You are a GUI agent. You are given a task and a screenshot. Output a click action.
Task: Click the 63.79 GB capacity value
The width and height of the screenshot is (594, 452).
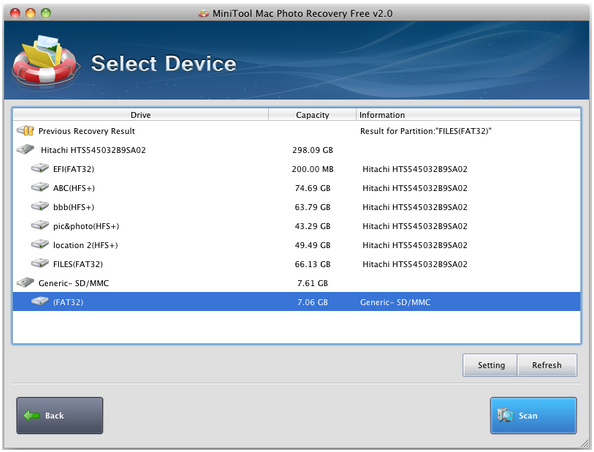[x=313, y=207]
